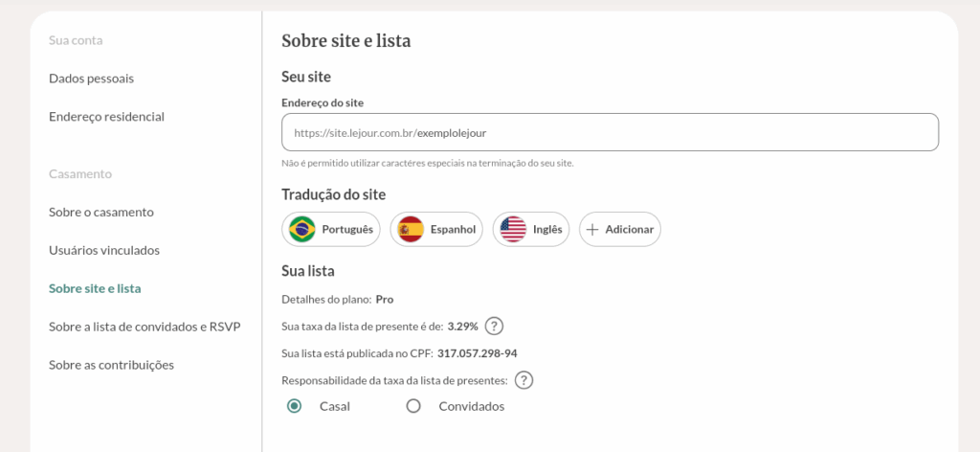The image size is (980, 452).
Task: Go to Sobre as contribuições
Action: tap(111, 365)
